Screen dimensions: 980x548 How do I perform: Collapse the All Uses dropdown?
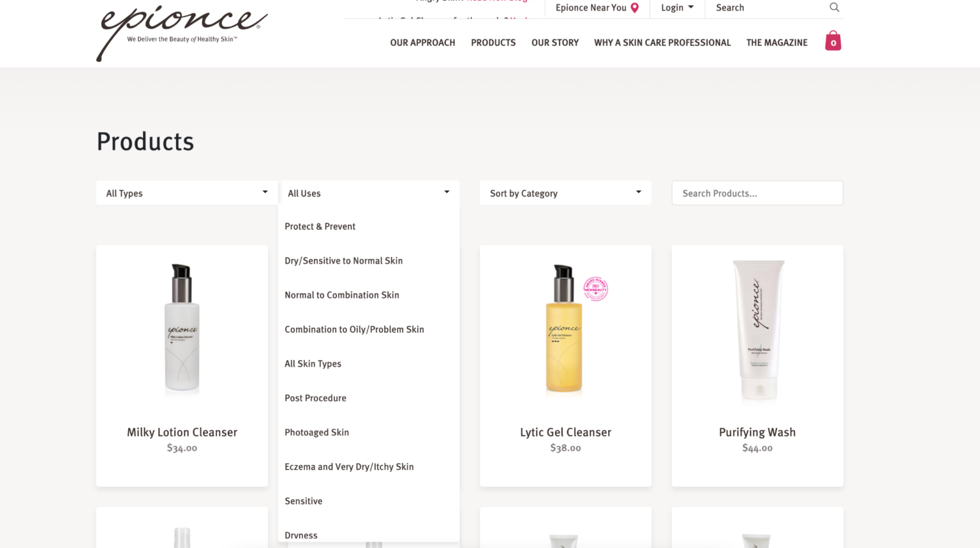click(369, 193)
